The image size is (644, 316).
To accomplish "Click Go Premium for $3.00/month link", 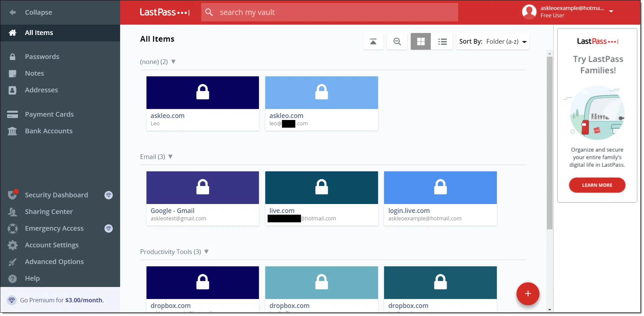I will (62, 300).
